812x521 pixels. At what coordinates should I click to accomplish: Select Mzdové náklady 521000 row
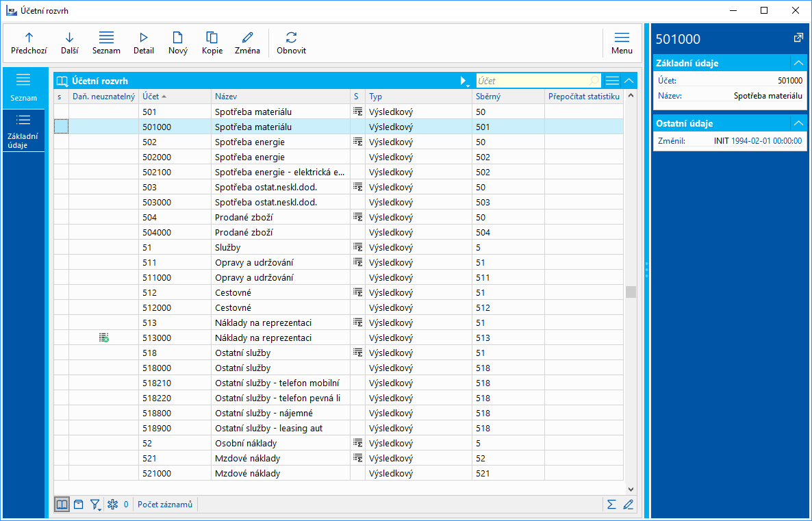click(x=339, y=473)
